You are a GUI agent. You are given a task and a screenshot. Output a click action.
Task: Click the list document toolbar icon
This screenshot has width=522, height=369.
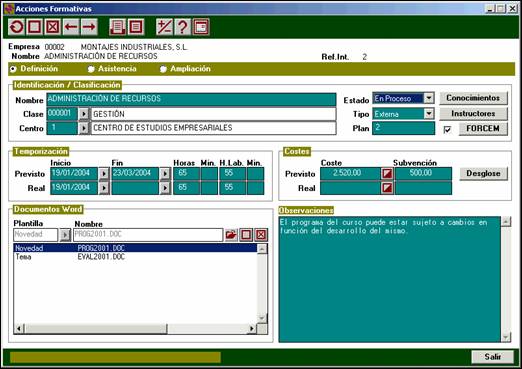136,27
